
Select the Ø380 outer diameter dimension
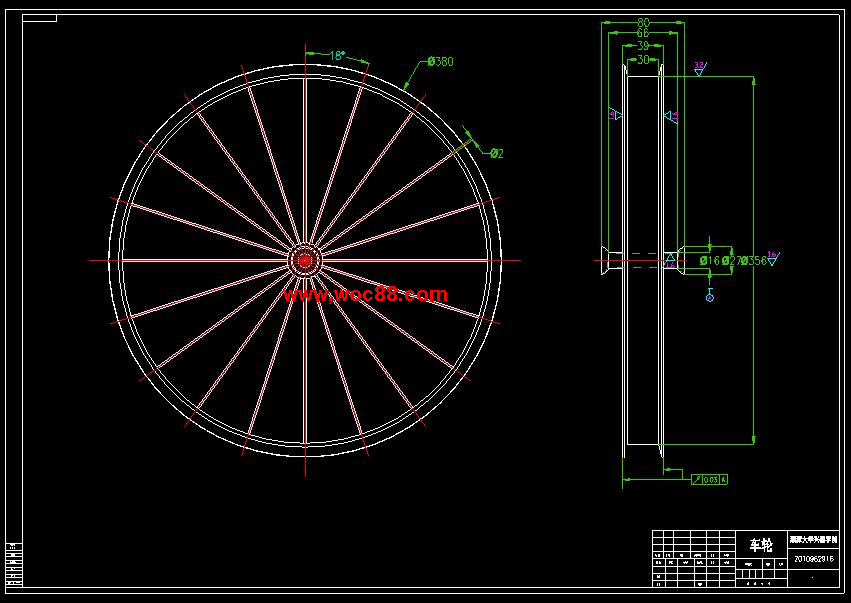click(440, 61)
